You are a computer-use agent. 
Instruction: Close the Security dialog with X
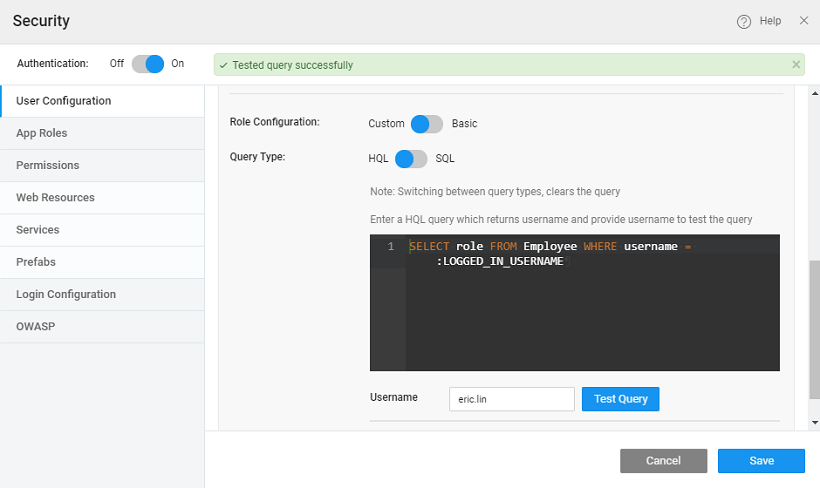[x=803, y=21]
